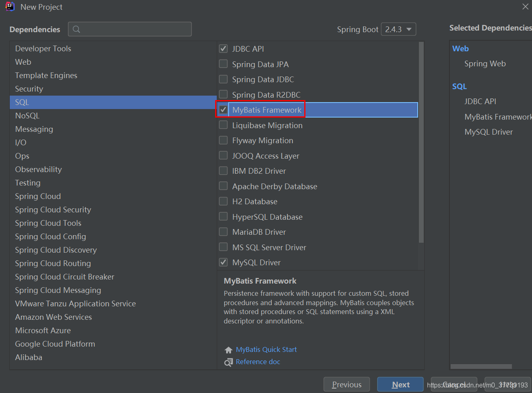Enable the JOOQ Access Layer checkbox
532x393 pixels.
pyautogui.click(x=223, y=155)
